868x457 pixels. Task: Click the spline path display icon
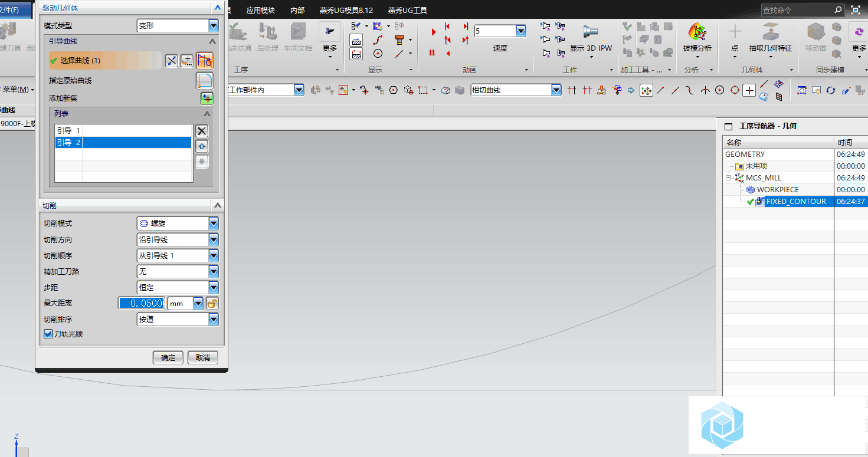(x=378, y=40)
